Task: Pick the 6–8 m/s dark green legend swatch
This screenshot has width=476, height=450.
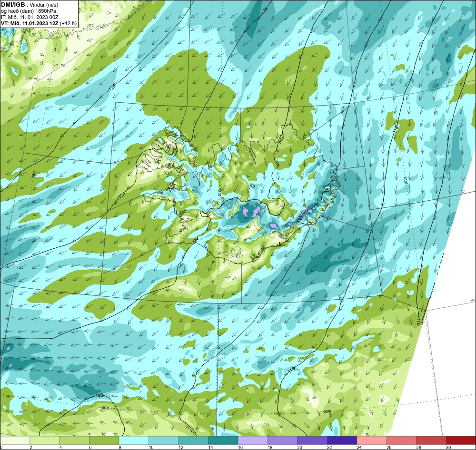Action: [104, 440]
